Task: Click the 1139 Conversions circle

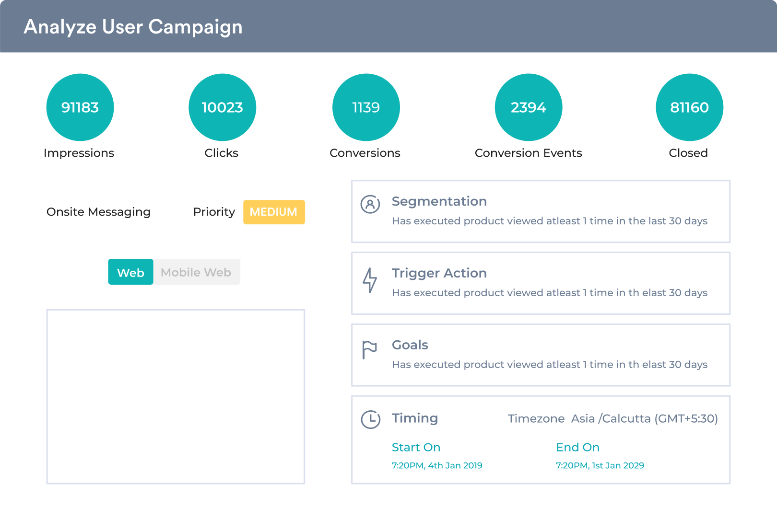Action: [366, 107]
